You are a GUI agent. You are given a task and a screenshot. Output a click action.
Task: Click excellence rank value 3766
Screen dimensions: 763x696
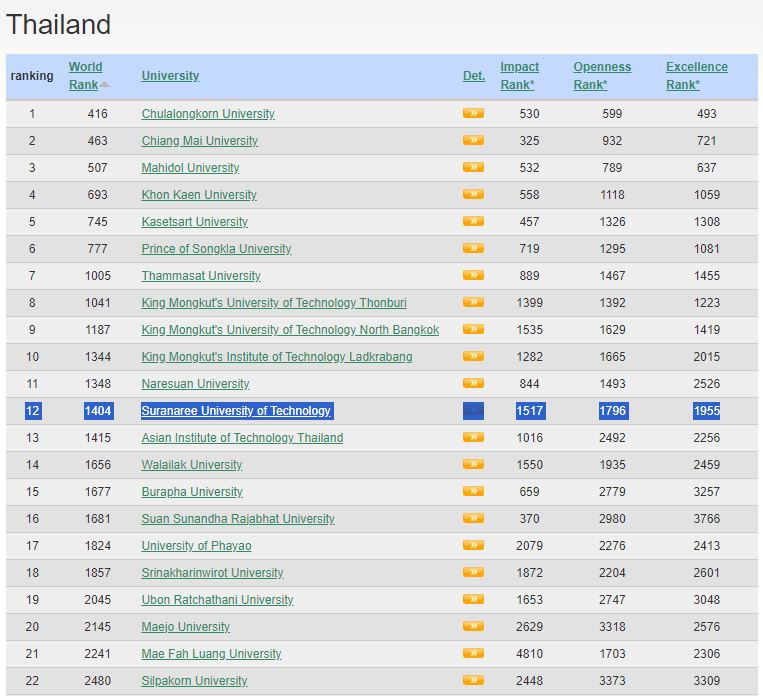(x=707, y=519)
